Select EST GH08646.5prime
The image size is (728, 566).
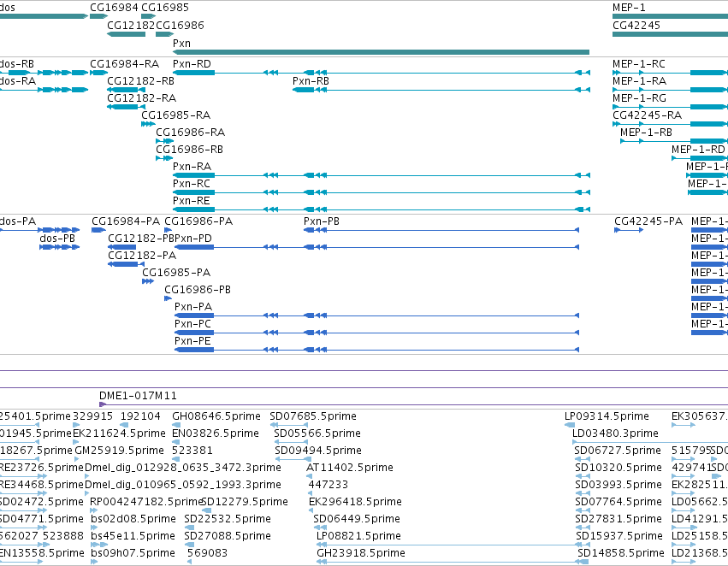(x=176, y=425)
